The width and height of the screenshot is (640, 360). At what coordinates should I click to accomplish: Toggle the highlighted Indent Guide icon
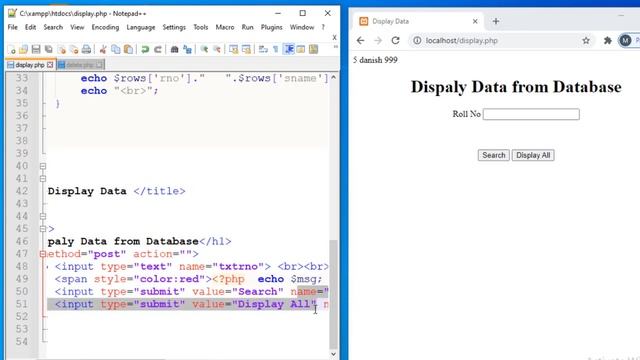(x=289, y=49)
